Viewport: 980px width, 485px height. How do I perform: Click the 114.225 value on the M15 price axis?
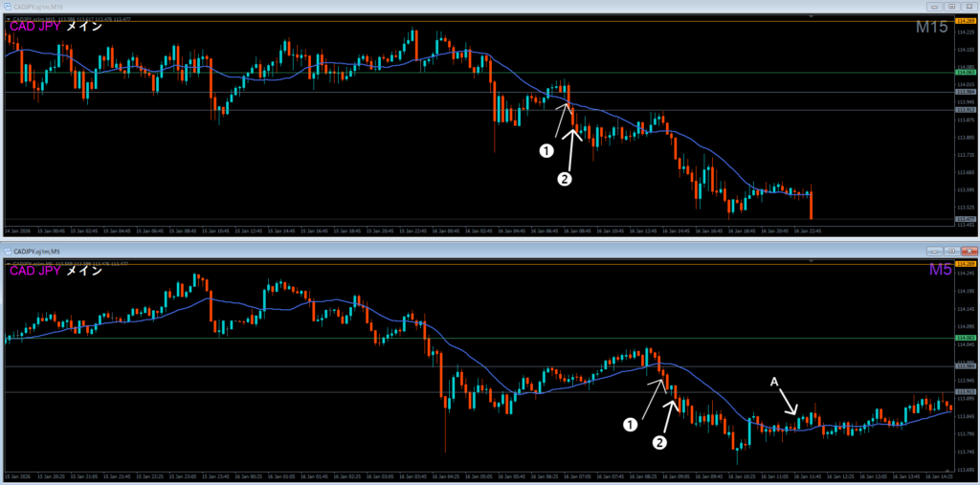(x=966, y=32)
